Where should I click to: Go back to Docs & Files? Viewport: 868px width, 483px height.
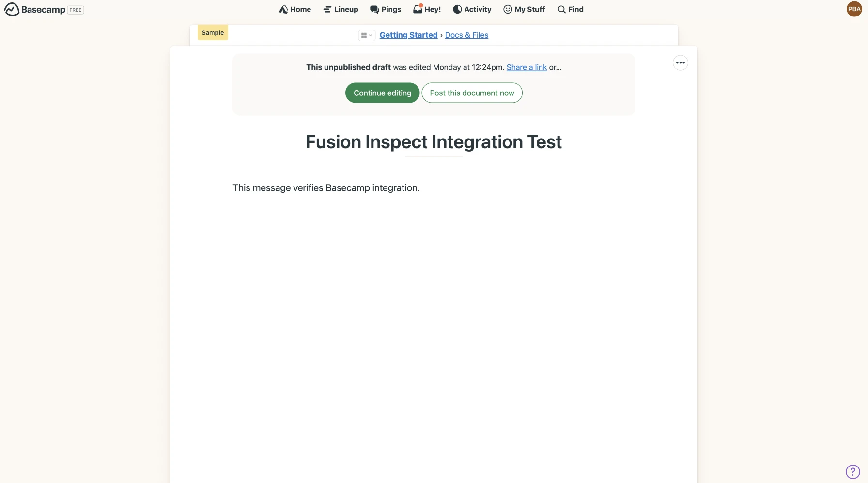(x=466, y=35)
